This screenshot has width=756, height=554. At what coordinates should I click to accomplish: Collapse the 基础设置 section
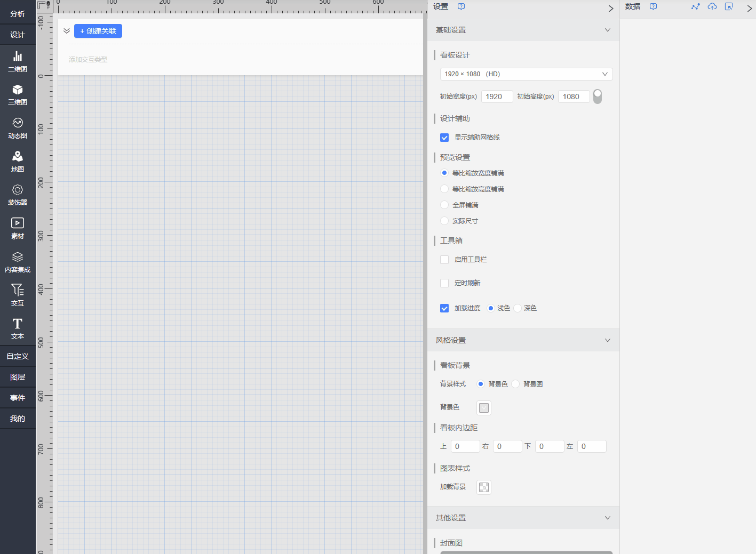coord(607,30)
